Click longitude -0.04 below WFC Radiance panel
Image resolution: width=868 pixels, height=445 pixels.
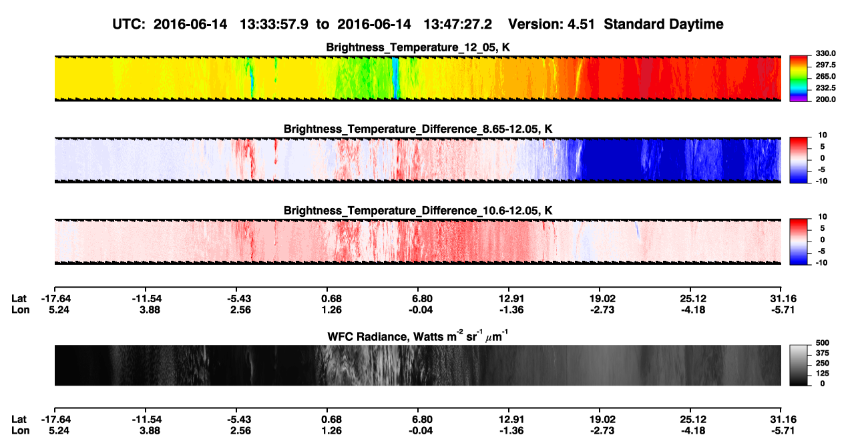pos(421,430)
